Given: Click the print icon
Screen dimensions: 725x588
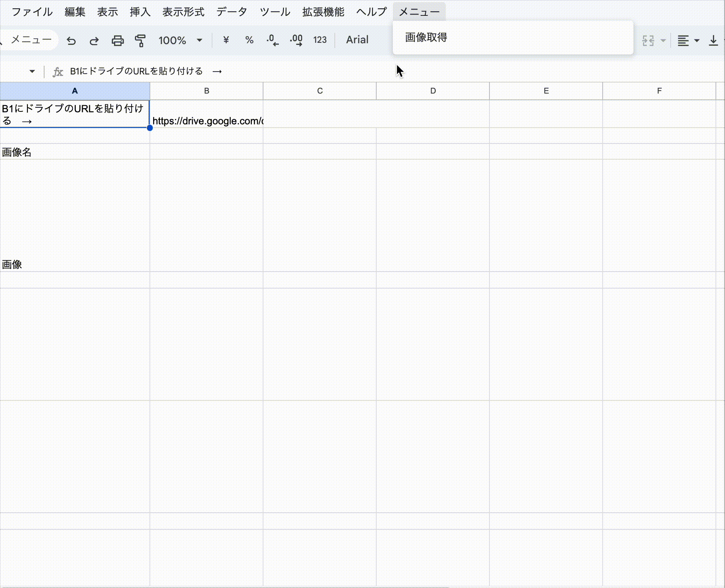Looking at the screenshot, I should (118, 40).
